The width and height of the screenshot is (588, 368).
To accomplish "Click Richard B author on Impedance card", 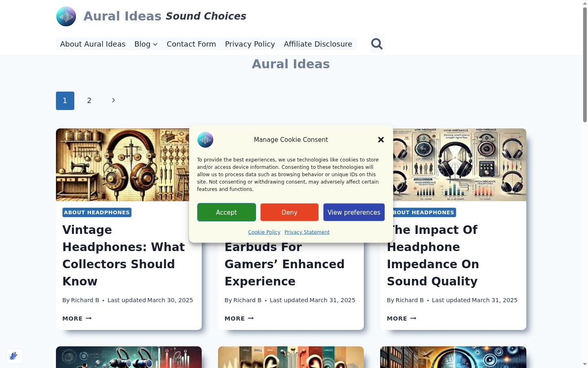I will (x=410, y=300).
